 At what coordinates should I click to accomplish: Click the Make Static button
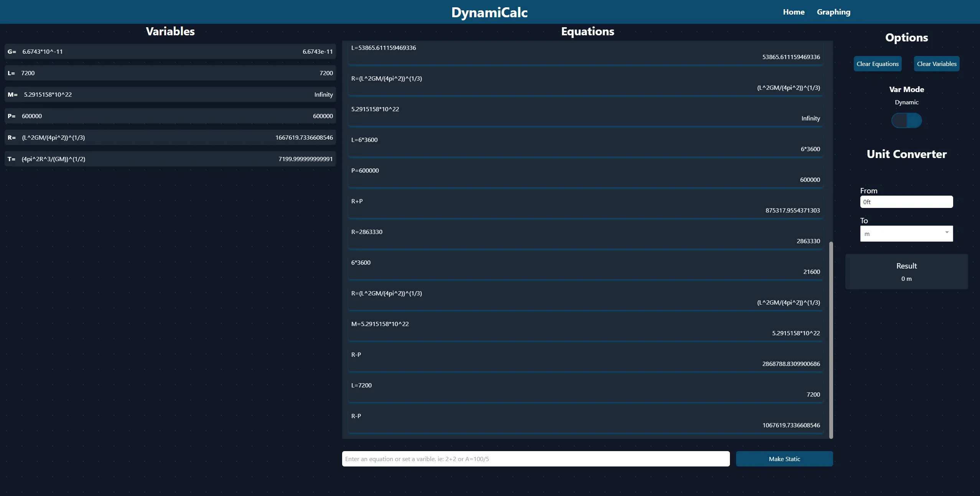[x=784, y=459]
